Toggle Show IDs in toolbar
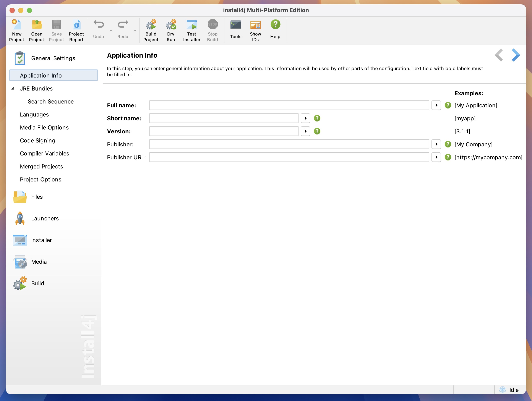532x401 pixels. pos(255,30)
